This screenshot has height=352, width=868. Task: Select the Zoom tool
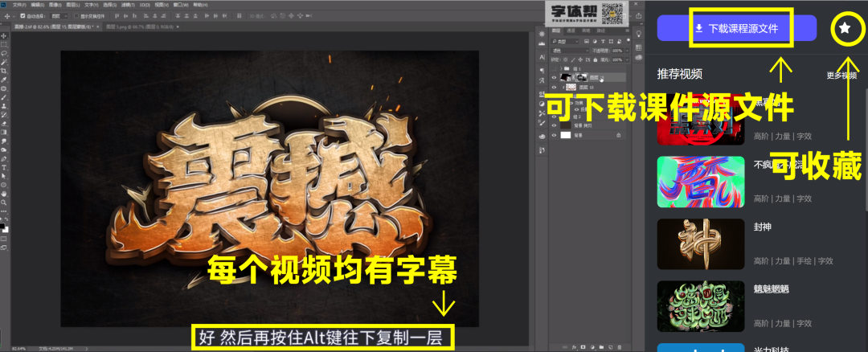[5, 203]
